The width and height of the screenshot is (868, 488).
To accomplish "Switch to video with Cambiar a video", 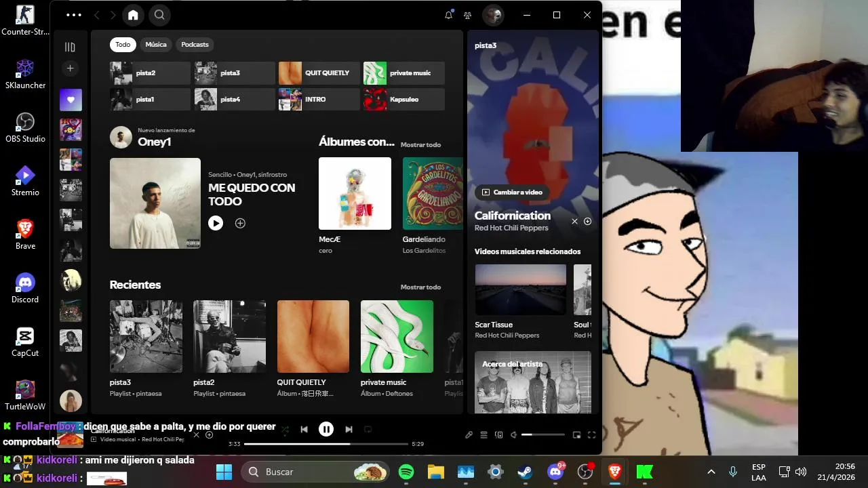I will [513, 192].
